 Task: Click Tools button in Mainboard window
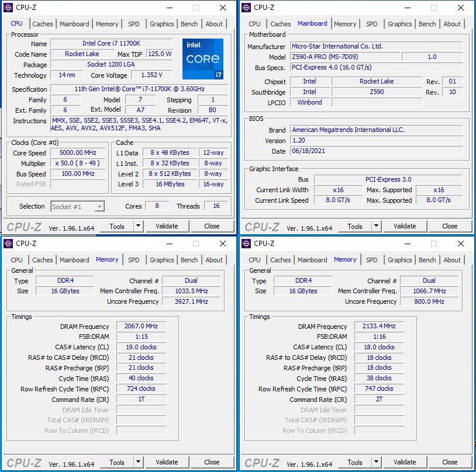pyautogui.click(x=355, y=226)
